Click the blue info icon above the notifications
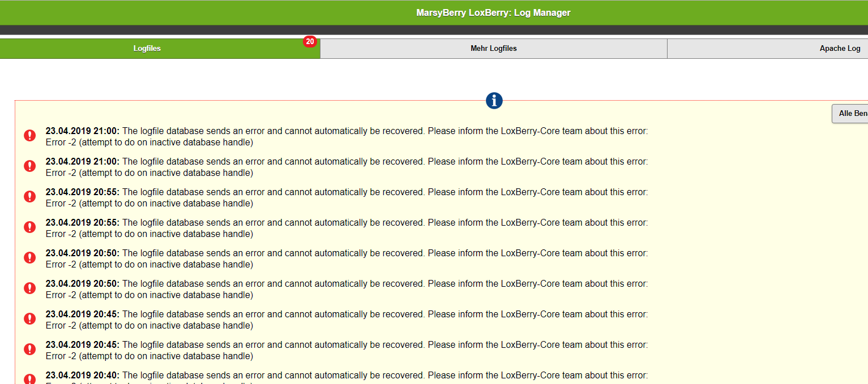 494,101
